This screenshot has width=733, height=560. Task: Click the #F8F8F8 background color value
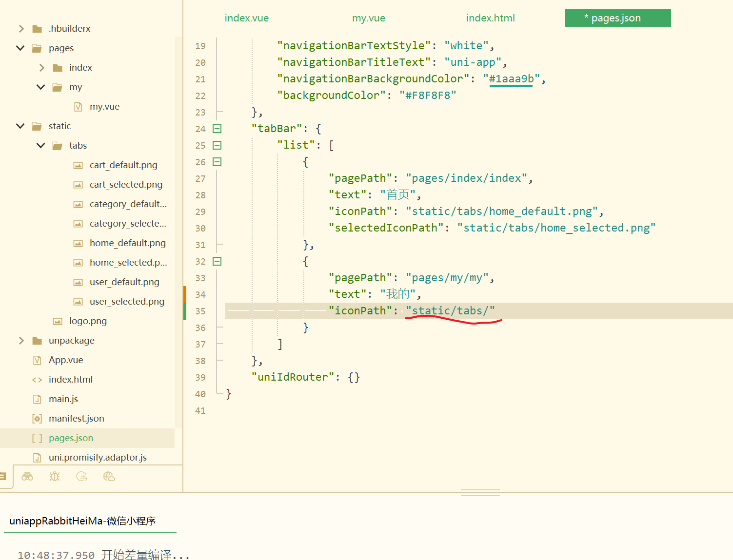[x=428, y=96]
